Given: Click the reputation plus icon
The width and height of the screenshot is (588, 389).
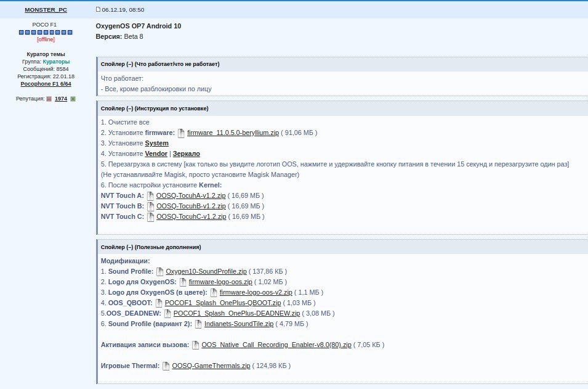Looking at the screenshot, I should [x=73, y=99].
